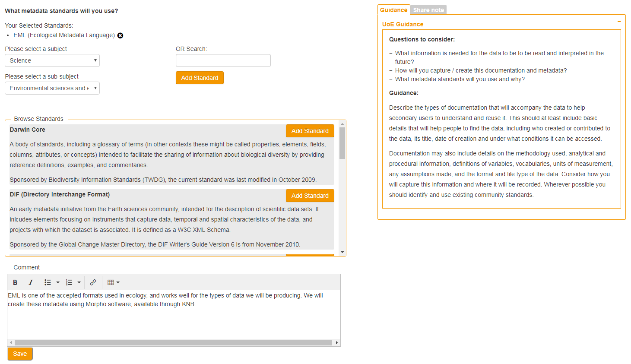Select the Guidance tab
This screenshot has width=631, height=364.
[x=393, y=10]
